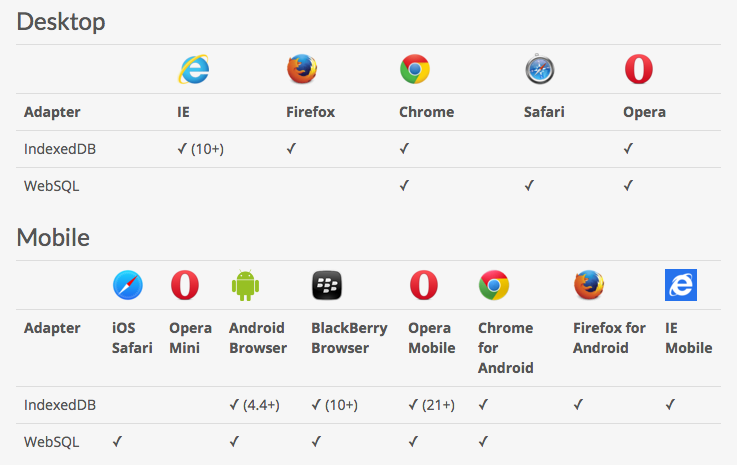Select the Mobile section heading
The width and height of the screenshot is (737, 465).
tap(53, 237)
